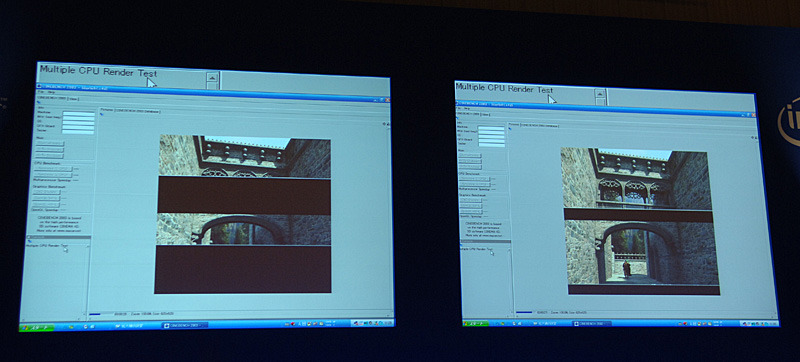
Task: Click the Start button on the left screen
Action: click(37, 327)
